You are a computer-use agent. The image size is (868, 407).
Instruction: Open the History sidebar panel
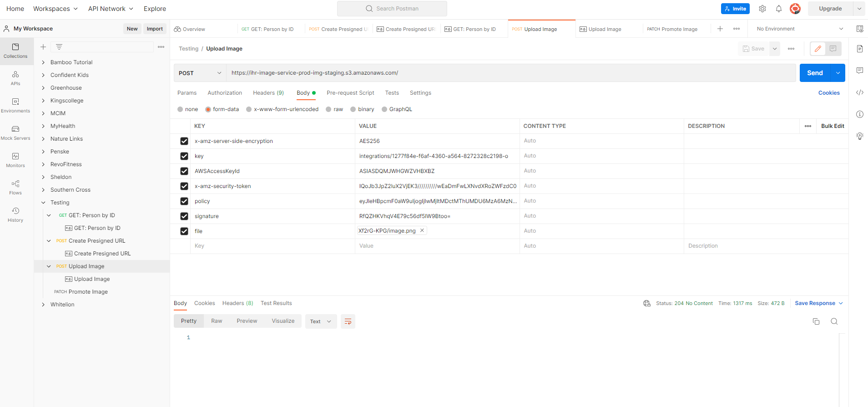coord(15,215)
